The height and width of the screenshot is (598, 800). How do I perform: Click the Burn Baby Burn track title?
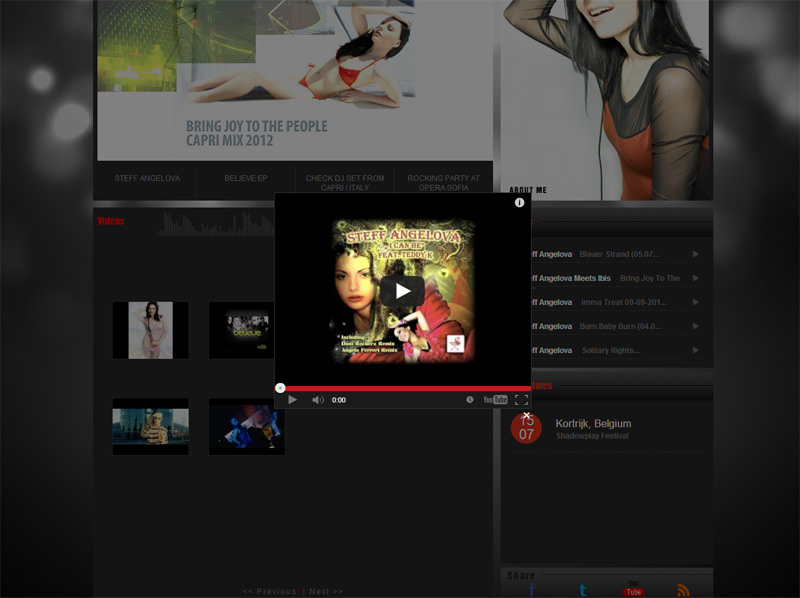(620, 326)
